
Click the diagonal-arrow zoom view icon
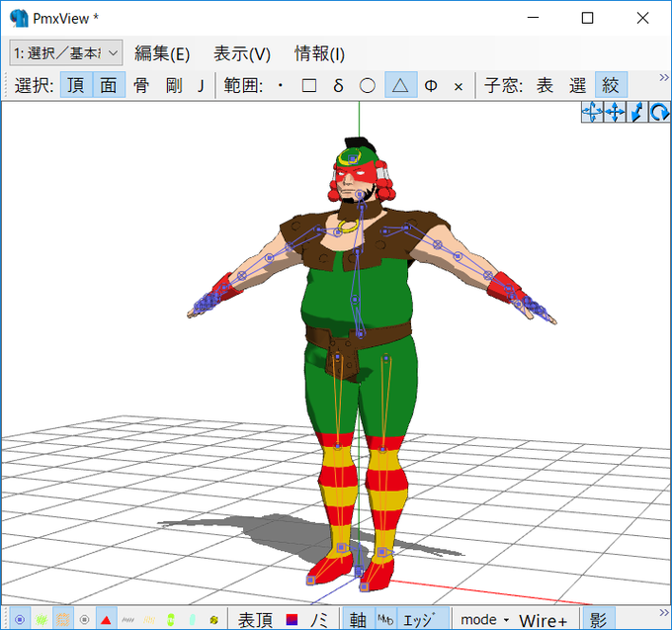point(637,113)
